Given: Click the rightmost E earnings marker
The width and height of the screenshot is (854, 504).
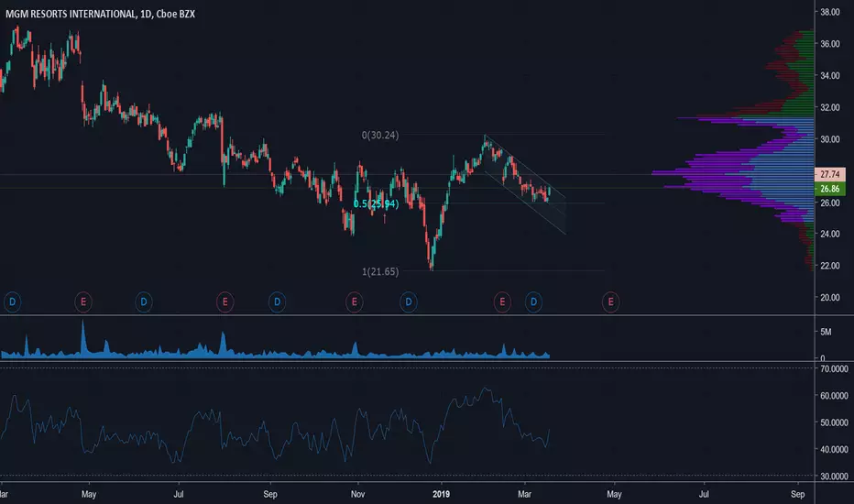Looking at the screenshot, I should pyautogui.click(x=611, y=301).
